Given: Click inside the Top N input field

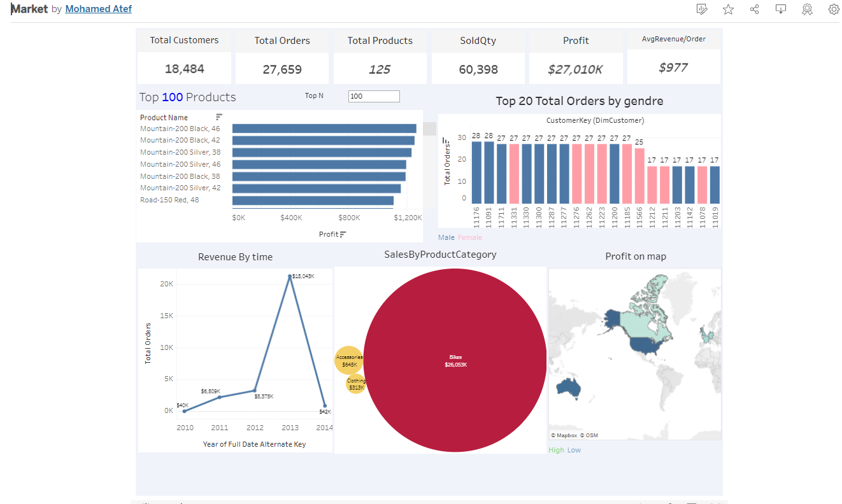Looking at the screenshot, I should point(374,96).
